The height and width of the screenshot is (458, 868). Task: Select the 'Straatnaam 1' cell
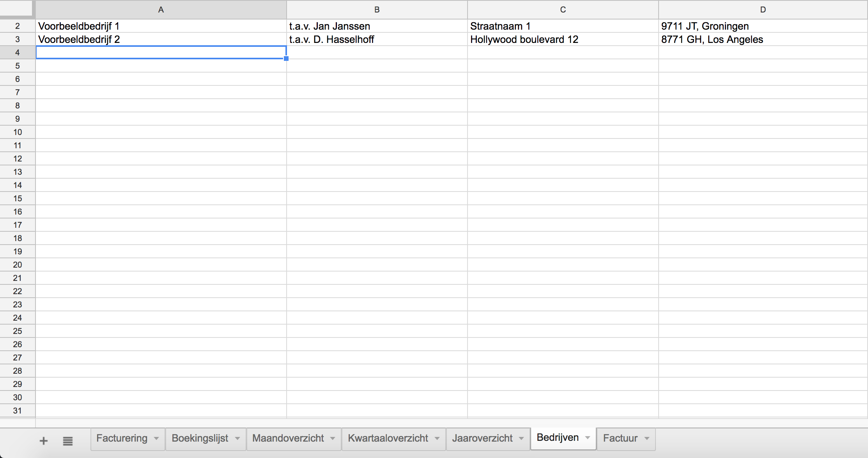pos(563,26)
